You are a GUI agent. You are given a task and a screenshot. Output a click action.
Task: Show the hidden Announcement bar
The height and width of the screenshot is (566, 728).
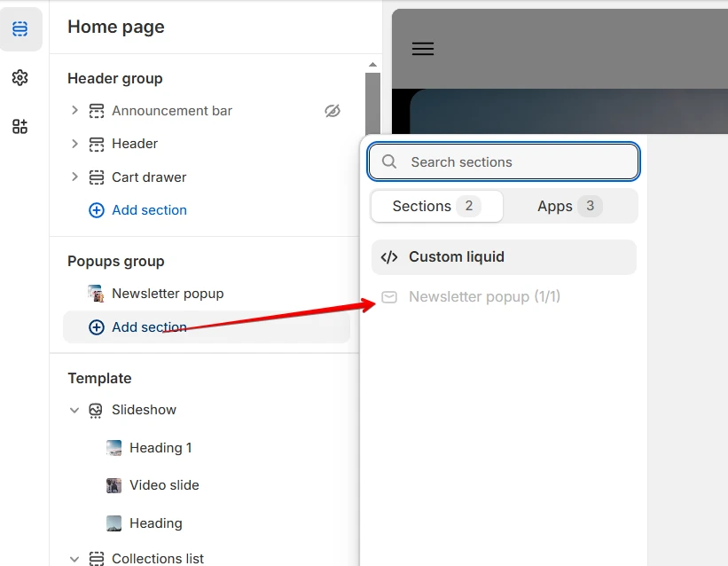tap(333, 111)
